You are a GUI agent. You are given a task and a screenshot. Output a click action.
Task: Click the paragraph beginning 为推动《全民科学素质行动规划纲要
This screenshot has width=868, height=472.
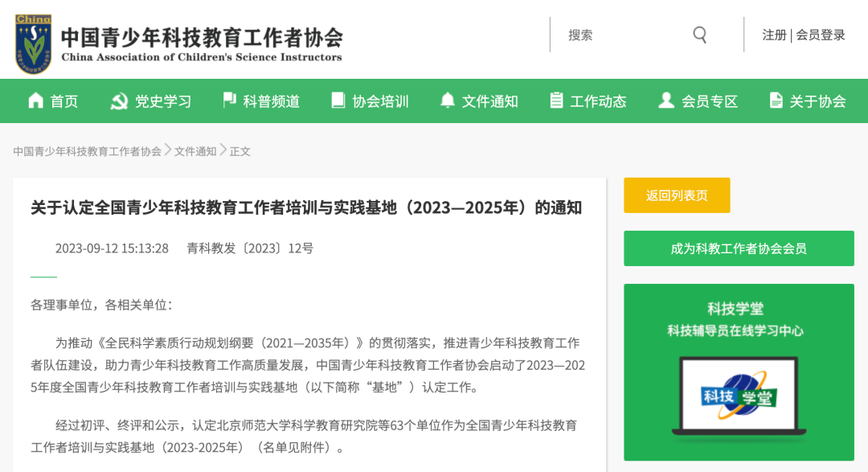308,365
